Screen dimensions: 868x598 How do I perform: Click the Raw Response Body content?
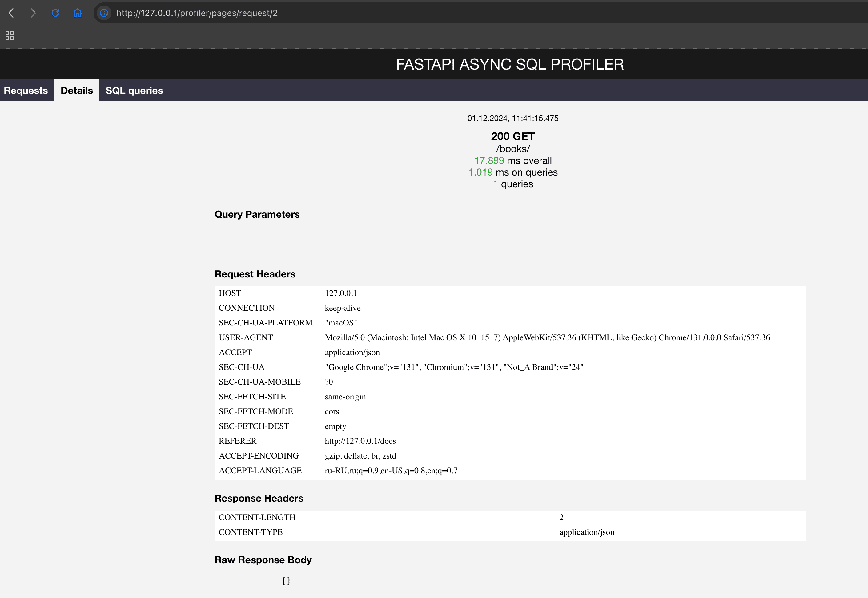[287, 581]
